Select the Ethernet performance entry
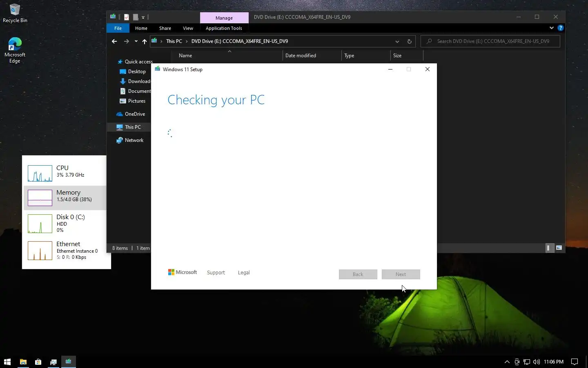The height and width of the screenshot is (368, 588). pos(65,250)
